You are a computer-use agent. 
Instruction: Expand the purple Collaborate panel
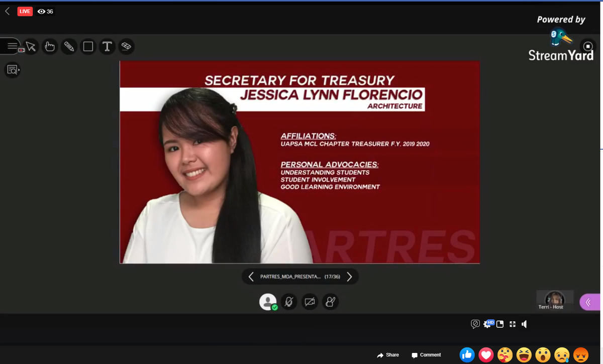(590, 302)
